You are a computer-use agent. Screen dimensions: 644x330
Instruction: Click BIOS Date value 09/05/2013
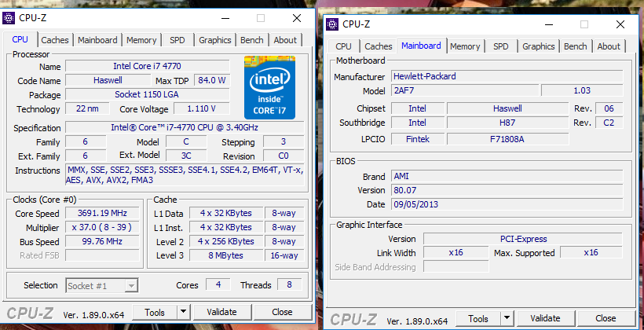(507, 204)
